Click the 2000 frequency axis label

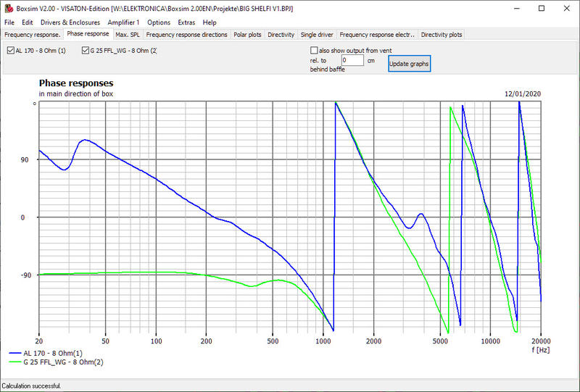pos(373,341)
